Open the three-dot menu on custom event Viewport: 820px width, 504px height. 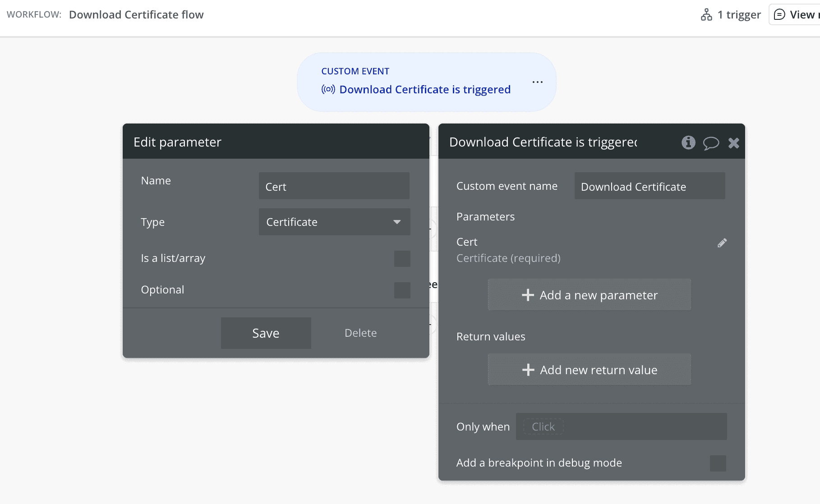click(x=537, y=82)
